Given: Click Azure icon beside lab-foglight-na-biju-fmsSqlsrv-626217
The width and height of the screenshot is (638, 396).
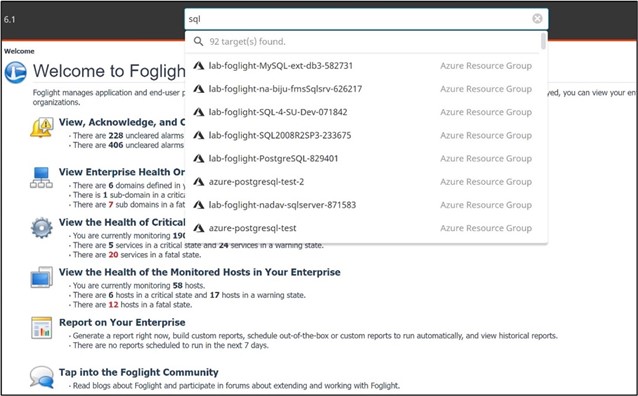Looking at the screenshot, I should [199, 89].
